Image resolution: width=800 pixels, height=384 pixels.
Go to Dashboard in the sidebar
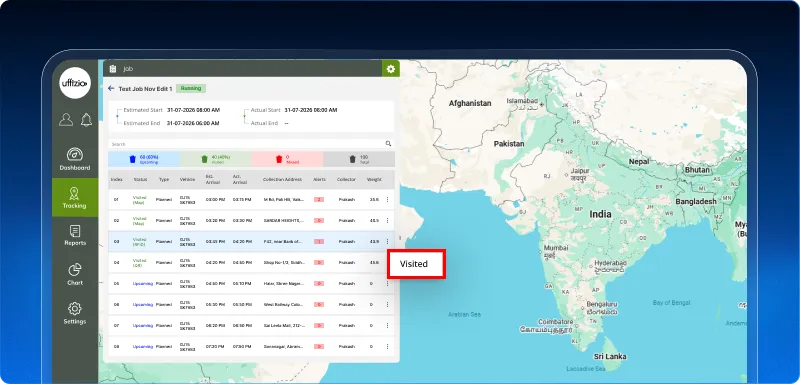tap(75, 159)
